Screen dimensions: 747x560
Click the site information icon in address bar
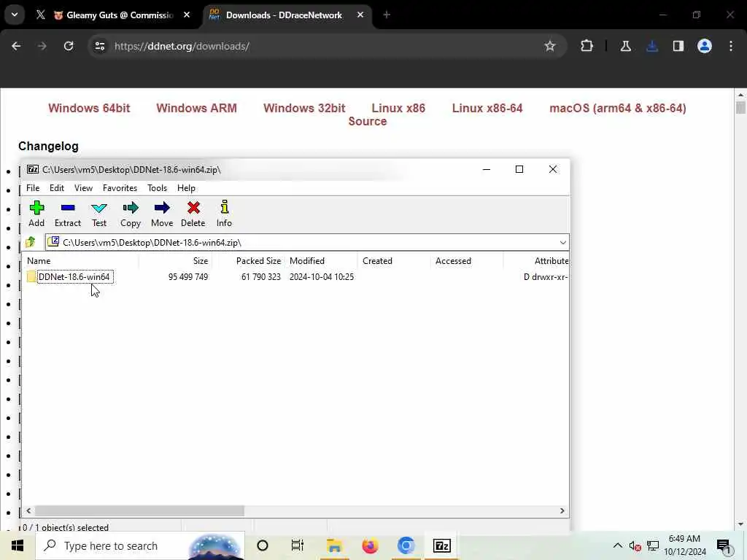(x=99, y=46)
